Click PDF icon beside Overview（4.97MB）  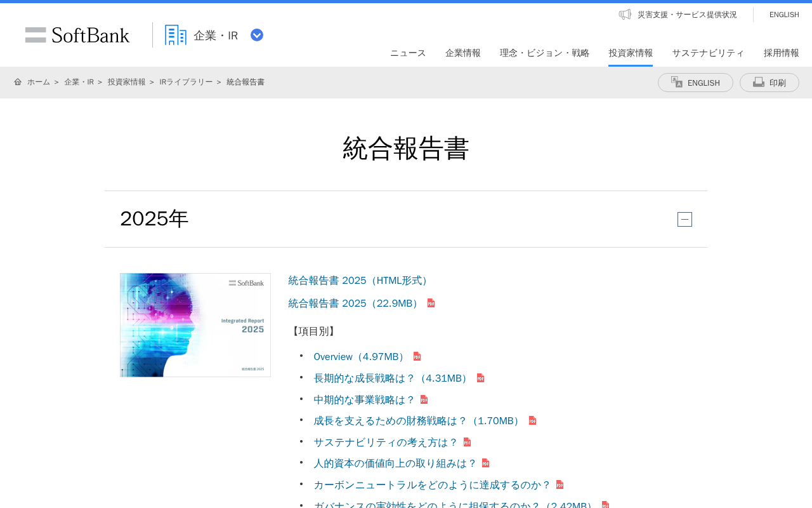[417, 356]
